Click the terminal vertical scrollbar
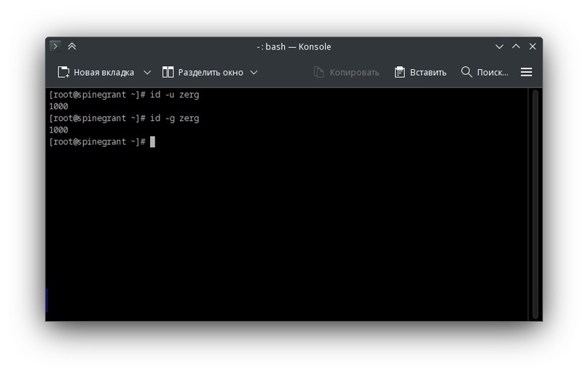This screenshot has width=588, height=375. [x=535, y=204]
